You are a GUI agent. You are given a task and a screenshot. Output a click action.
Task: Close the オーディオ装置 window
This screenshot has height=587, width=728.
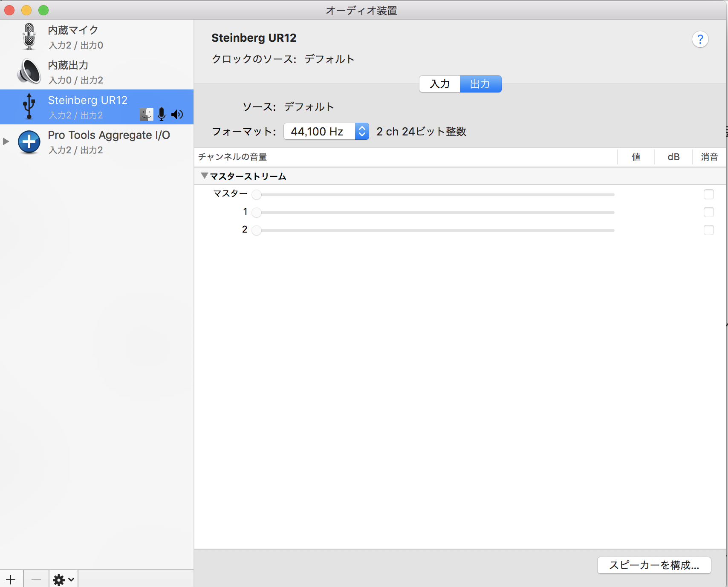coord(9,10)
